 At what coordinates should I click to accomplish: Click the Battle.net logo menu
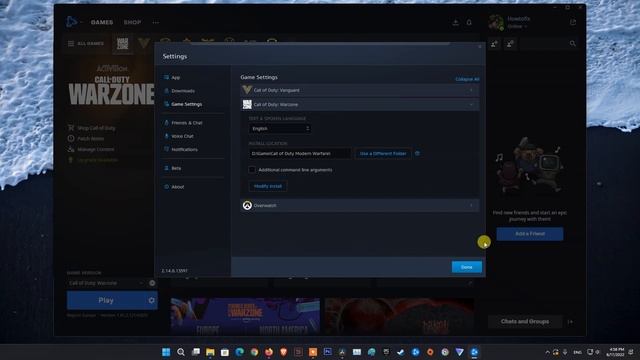click(x=71, y=22)
